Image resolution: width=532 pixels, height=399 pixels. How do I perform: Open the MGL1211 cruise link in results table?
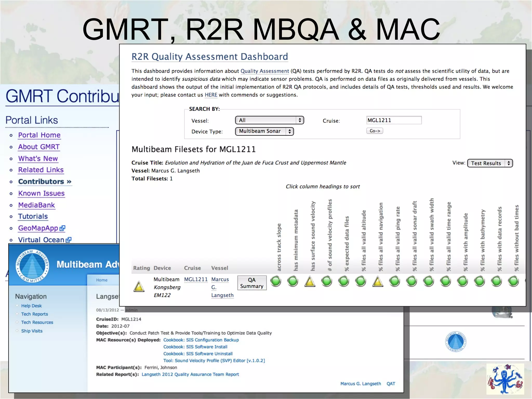(196, 279)
